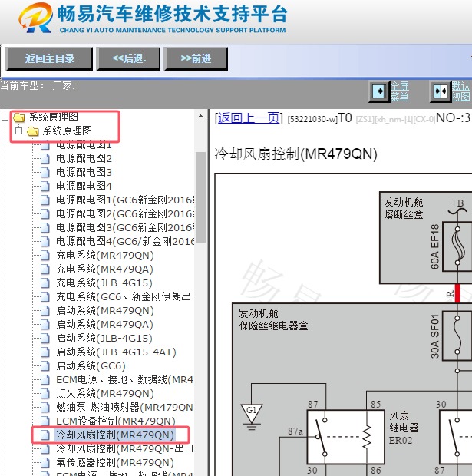This screenshot has height=476, width=472.
Task: Open the 返回上一页 link
Action: (249, 117)
